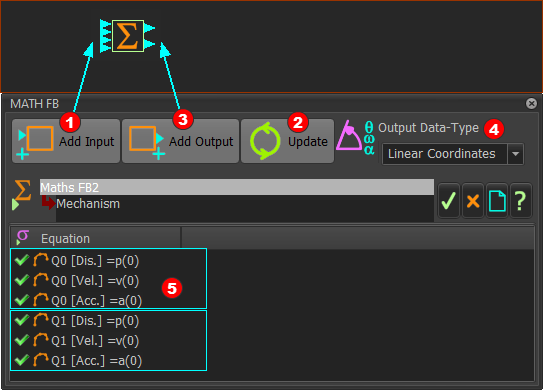Click the orange motion icon on Q0 [Dis.] row
This screenshot has height=390, width=543.
(x=41, y=260)
